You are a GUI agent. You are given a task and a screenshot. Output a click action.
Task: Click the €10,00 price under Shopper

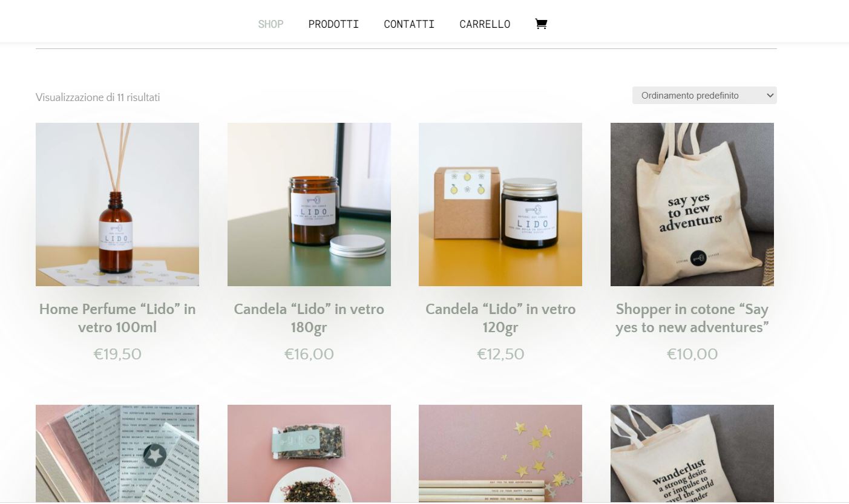click(x=692, y=354)
